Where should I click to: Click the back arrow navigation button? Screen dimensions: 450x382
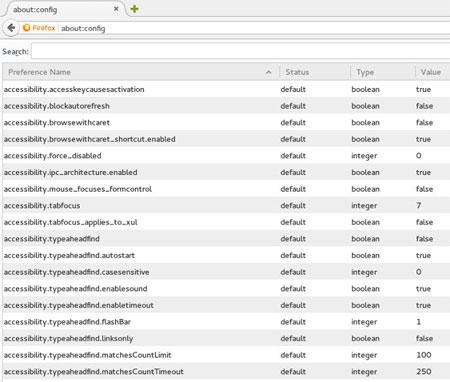11,28
